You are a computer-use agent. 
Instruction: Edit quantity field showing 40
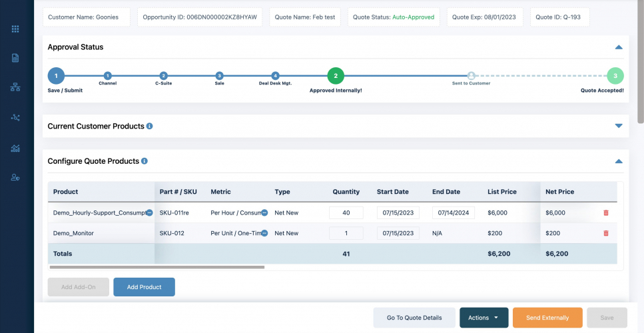(346, 212)
